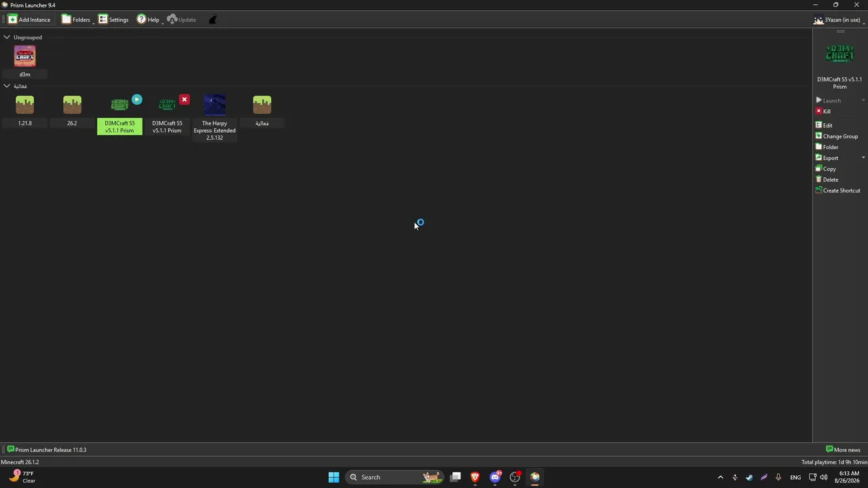Open the volume tray icon
Viewport: 868px width, 488px height.
click(x=824, y=477)
